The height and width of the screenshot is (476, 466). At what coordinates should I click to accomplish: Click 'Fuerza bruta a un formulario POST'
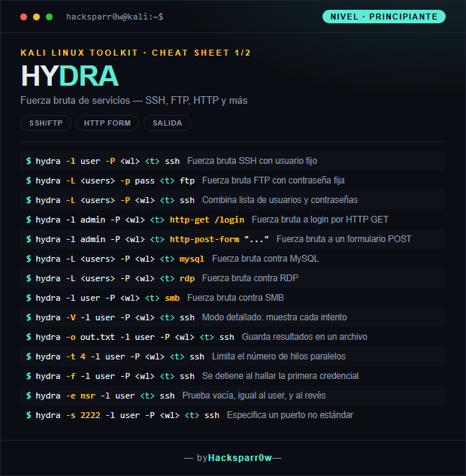344,239
